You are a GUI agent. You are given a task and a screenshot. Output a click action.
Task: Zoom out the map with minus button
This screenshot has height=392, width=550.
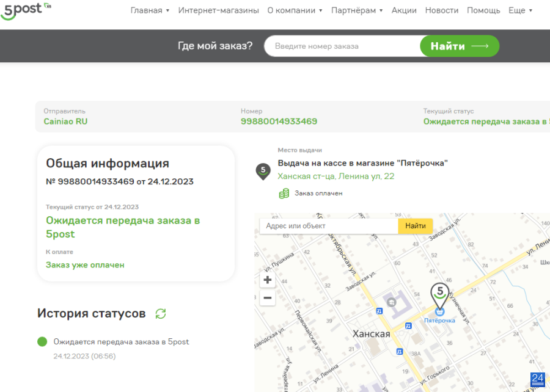[267, 298]
